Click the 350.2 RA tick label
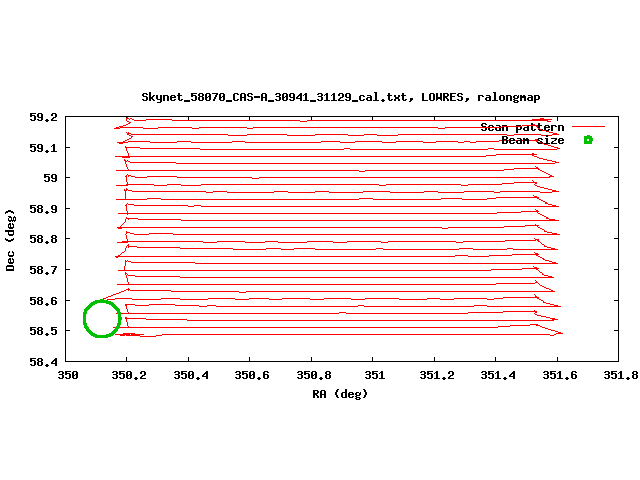The width and height of the screenshot is (640, 480). [129, 375]
